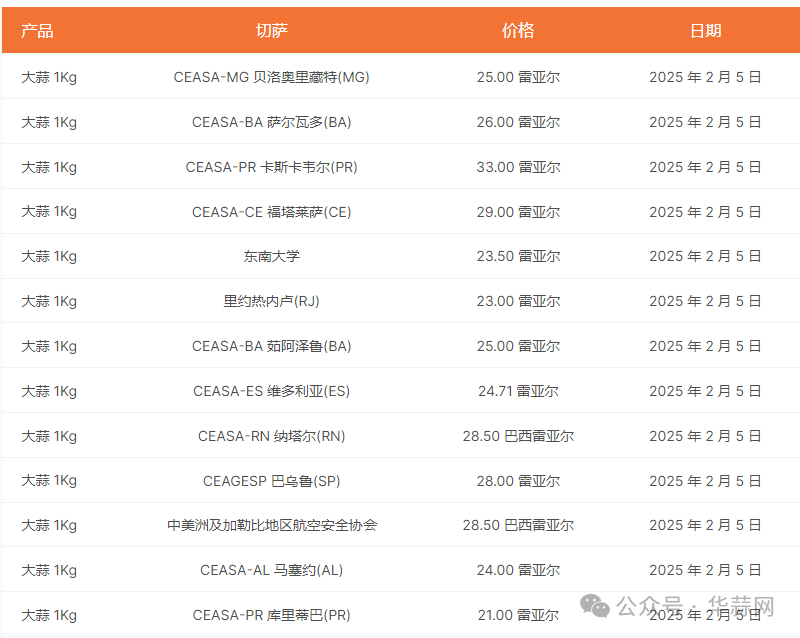Click the 日期 column header
800x638 pixels.
click(x=705, y=31)
